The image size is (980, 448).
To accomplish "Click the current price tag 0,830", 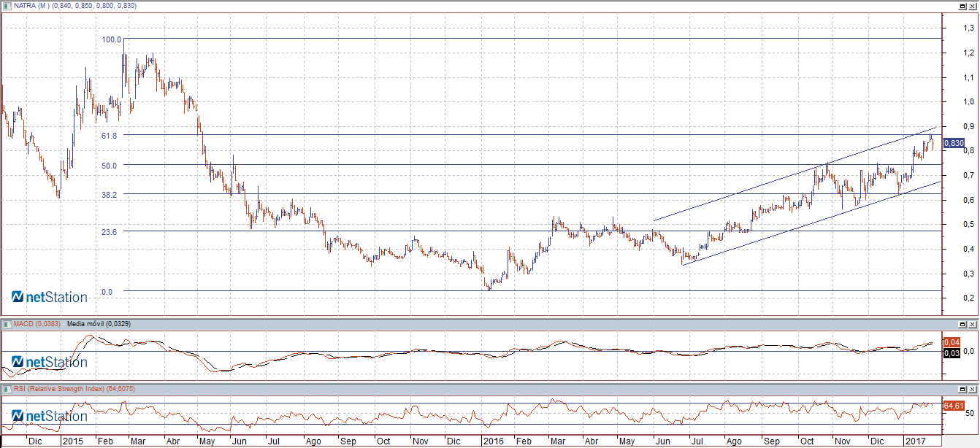I will [954, 144].
